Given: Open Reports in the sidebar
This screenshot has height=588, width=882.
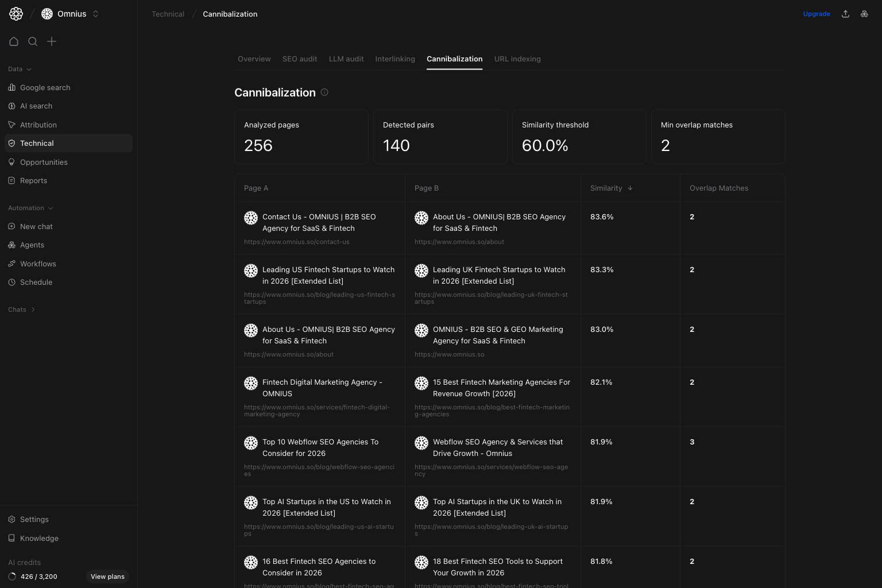Looking at the screenshot, I should point(68,180).
